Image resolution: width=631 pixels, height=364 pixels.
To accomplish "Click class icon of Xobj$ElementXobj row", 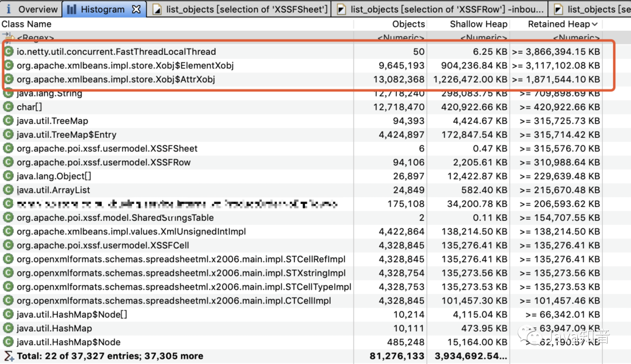I will tap(8, 65).
